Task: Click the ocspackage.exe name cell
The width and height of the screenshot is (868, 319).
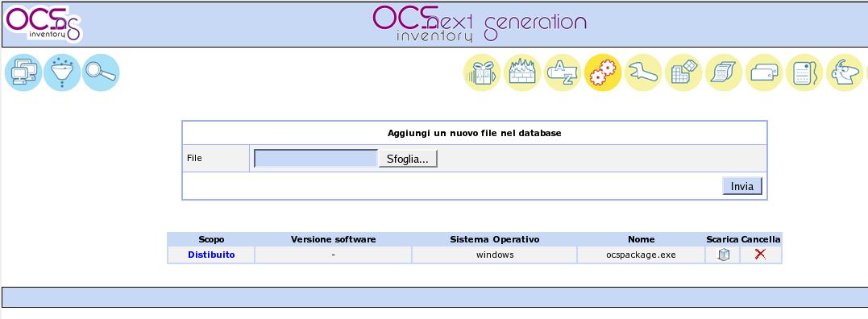Action: coord(641,255)
